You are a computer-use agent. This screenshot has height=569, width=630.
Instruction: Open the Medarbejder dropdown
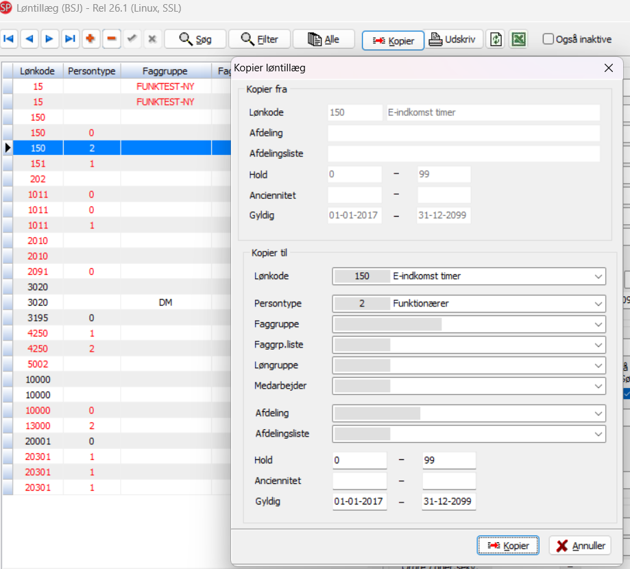point(598,386)
